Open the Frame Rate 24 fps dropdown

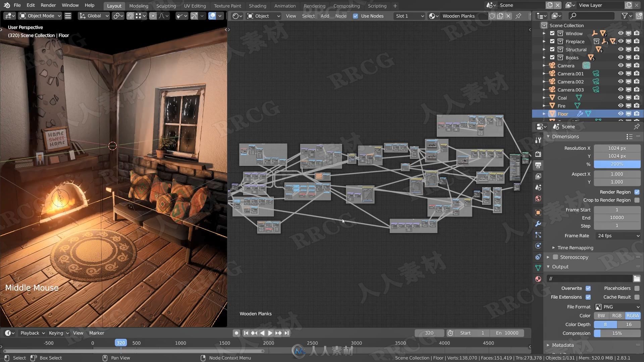(x=617, y=236)
